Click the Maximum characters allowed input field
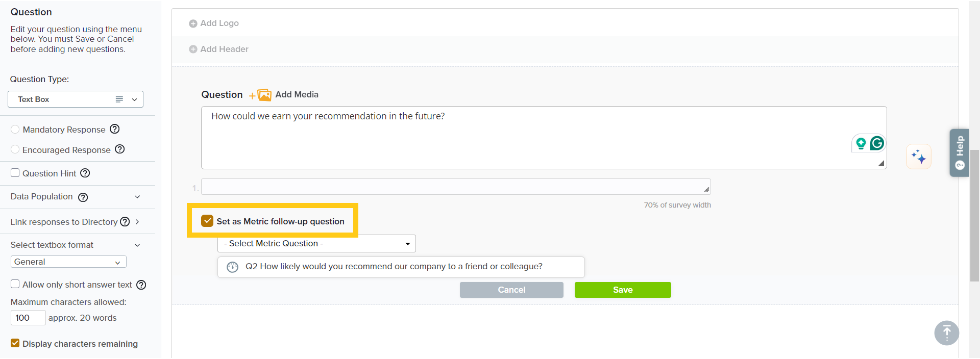Viewport: 980px width, 359px height. point(28,318)
